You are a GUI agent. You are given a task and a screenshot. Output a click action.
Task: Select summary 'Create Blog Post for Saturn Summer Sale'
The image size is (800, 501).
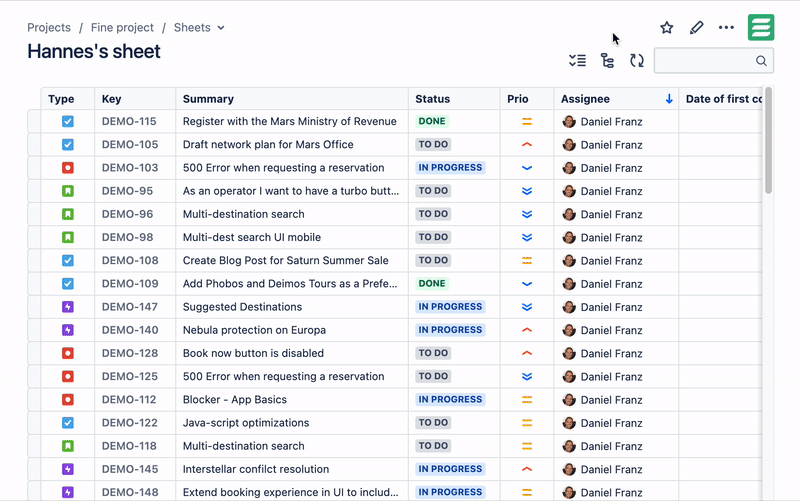click(285, 260)
